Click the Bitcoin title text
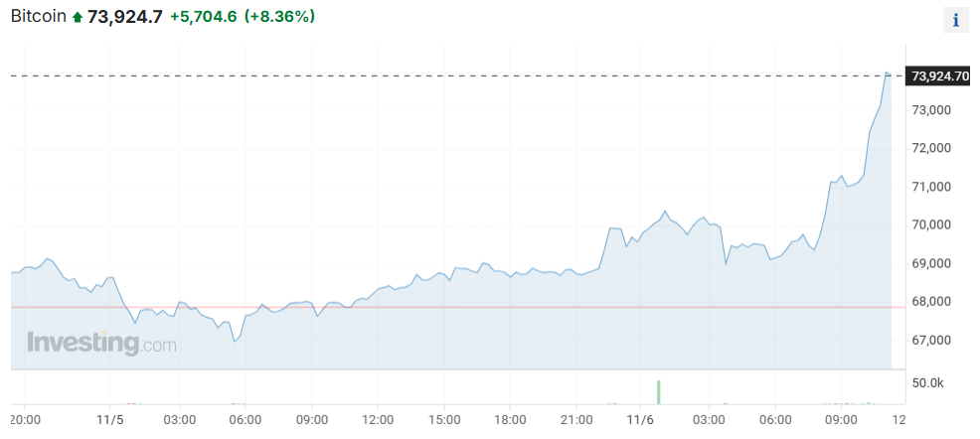980x439 pixels. point(38,17)
